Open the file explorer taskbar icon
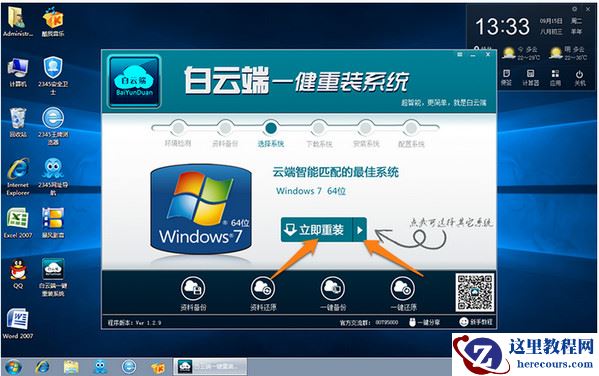The image size is (599, 376). 71,367
